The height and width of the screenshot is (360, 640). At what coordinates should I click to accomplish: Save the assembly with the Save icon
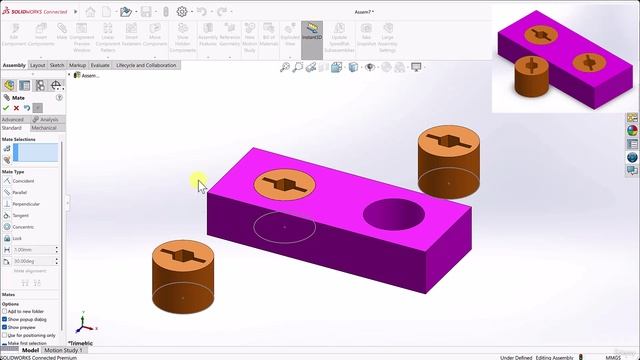pyautogui.click(x=146, y=12)
